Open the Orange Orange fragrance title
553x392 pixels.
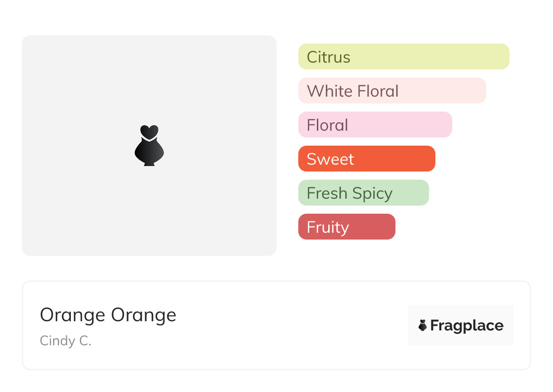pos(108,315)
